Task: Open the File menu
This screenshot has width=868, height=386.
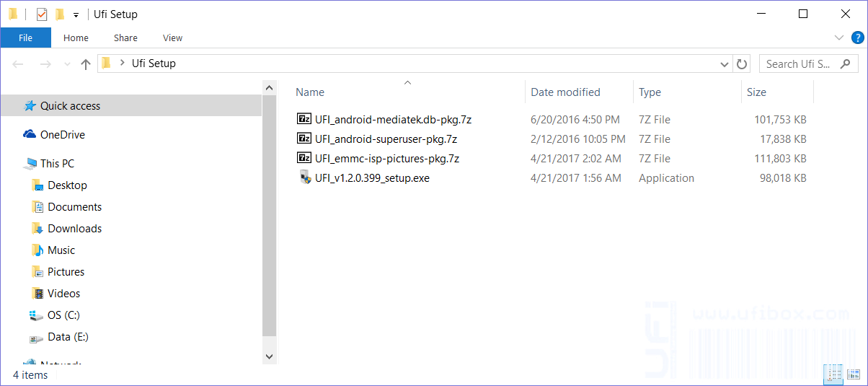Action: pos(25,38)
